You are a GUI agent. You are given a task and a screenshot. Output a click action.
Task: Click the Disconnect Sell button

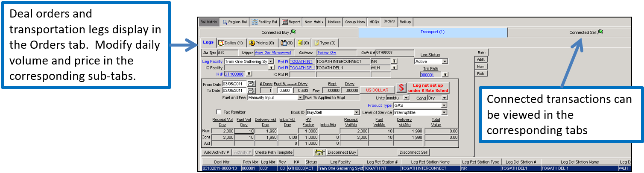[x=413, y=152]
